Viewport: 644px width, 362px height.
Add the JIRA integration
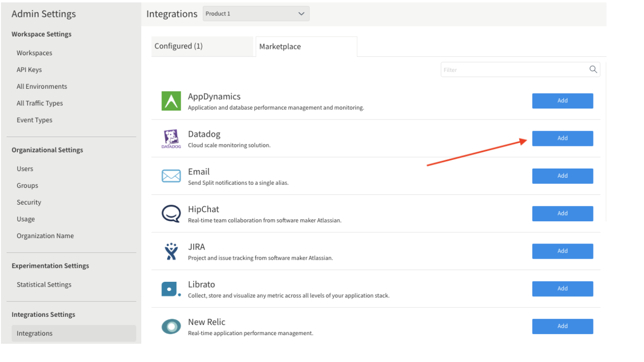[562, 251]
